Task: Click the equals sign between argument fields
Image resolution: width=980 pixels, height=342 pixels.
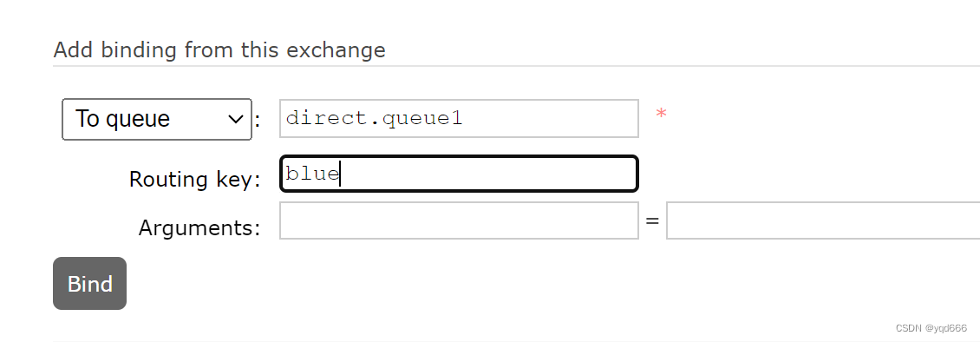Action: [652, 220]
